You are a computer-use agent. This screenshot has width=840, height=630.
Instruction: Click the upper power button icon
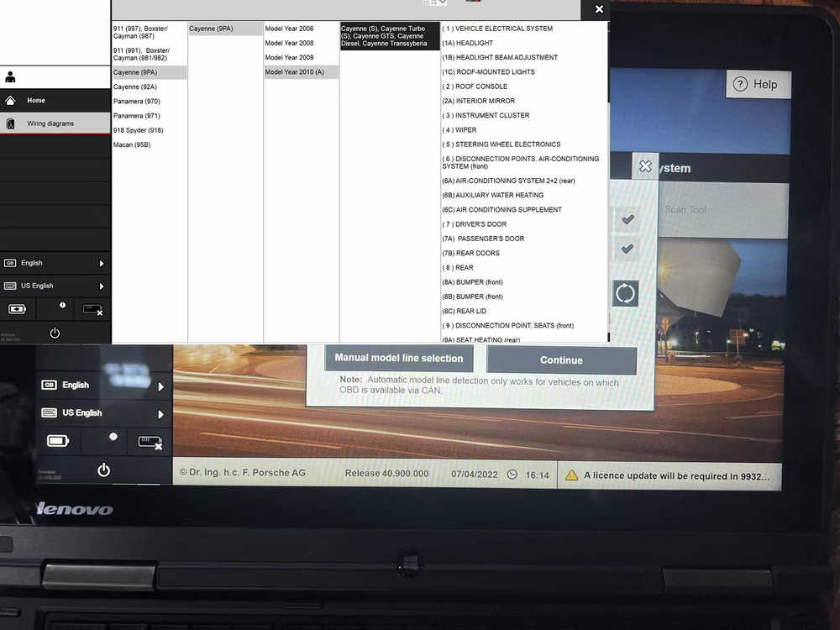55,333
